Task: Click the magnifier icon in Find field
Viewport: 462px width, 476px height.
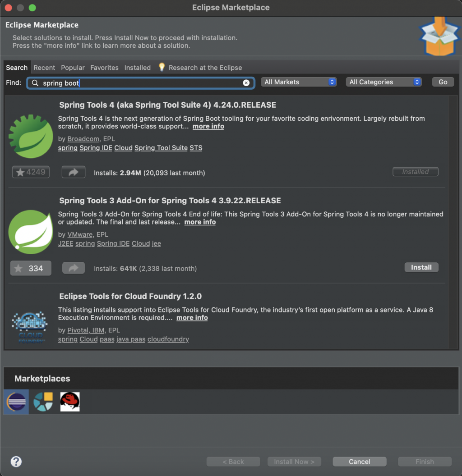Action: [35, 83]
